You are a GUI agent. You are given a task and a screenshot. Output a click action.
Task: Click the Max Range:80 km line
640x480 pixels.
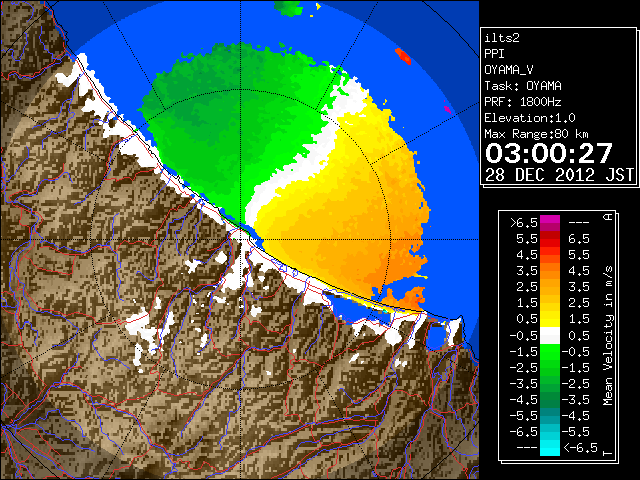[536, 134]
